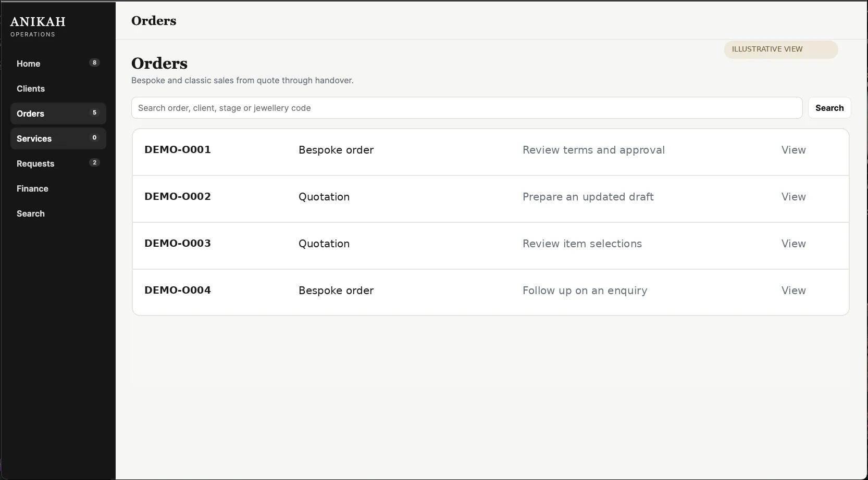
Task: Select Orders in the sidebar navigation
Action: [58, 113]
